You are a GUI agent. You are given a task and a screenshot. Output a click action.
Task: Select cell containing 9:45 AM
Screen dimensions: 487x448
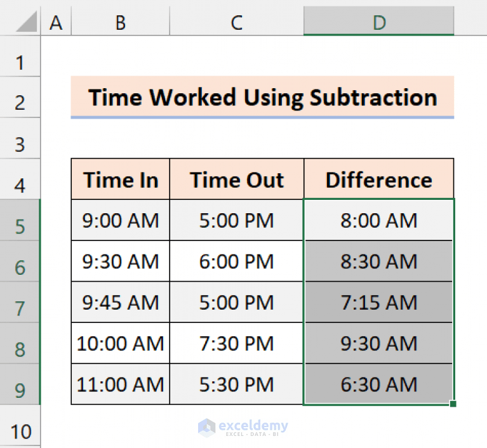[121, 302]
